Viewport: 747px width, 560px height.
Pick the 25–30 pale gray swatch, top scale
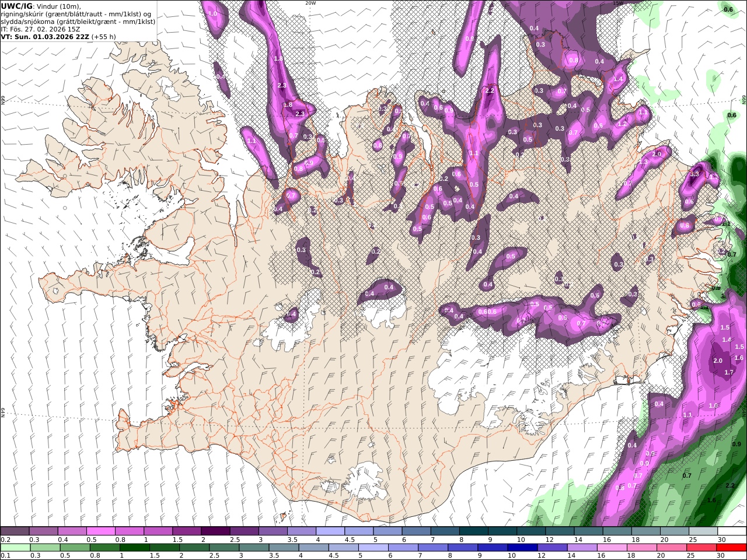703,531
